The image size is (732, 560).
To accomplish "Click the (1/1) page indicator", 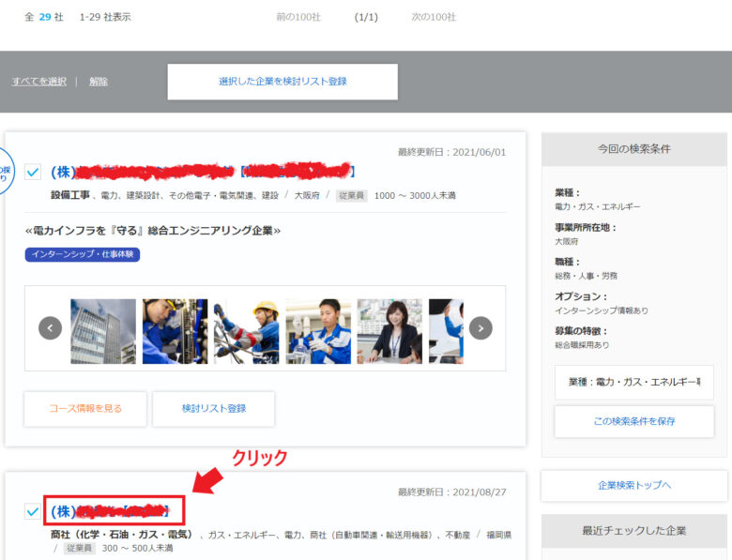I will (x=366, y=17).
